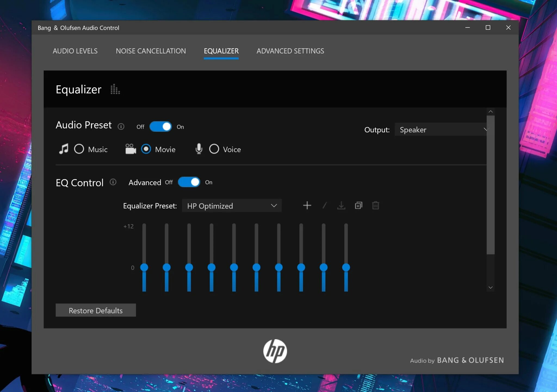Duplicate the equalizer preset with copy icon
The height and width of the screenshot is (392, 557).
coord(358,205)
